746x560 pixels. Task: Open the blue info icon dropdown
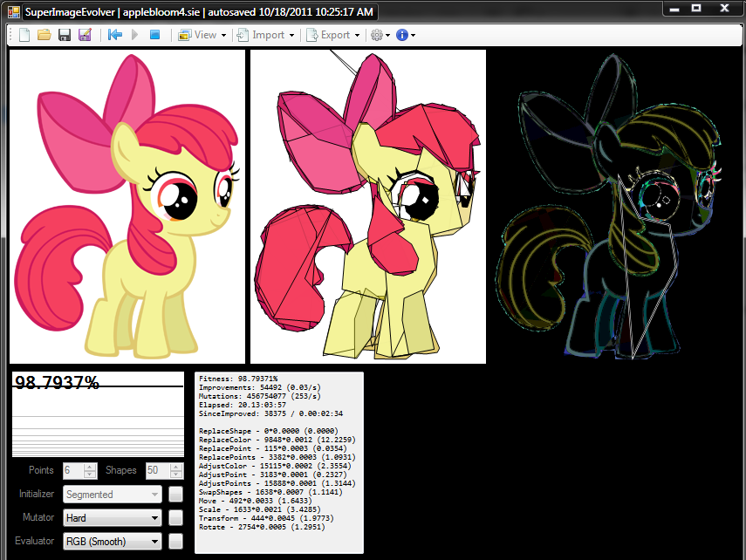click(406, 35)
